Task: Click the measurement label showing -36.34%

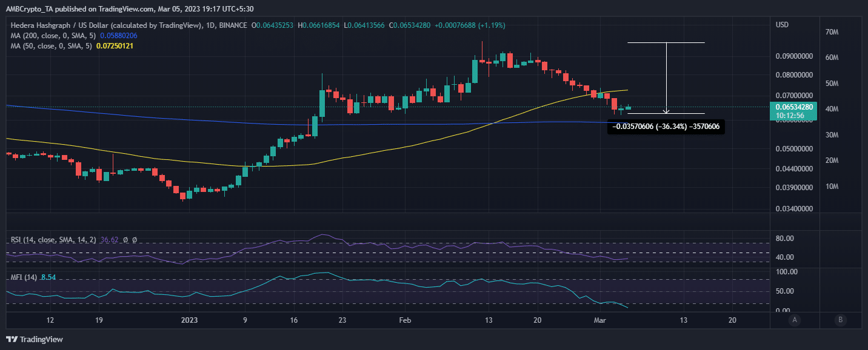Action: point(666,126)
